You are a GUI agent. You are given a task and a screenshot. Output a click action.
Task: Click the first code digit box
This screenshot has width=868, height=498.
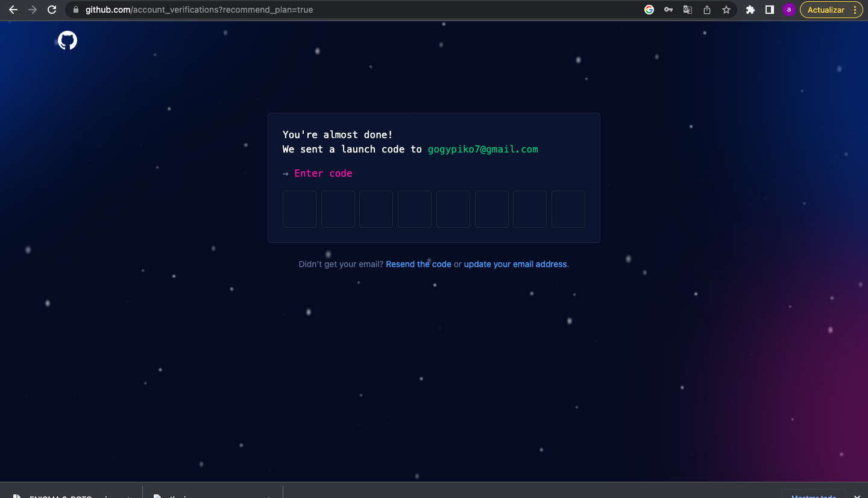pos(300,209)
